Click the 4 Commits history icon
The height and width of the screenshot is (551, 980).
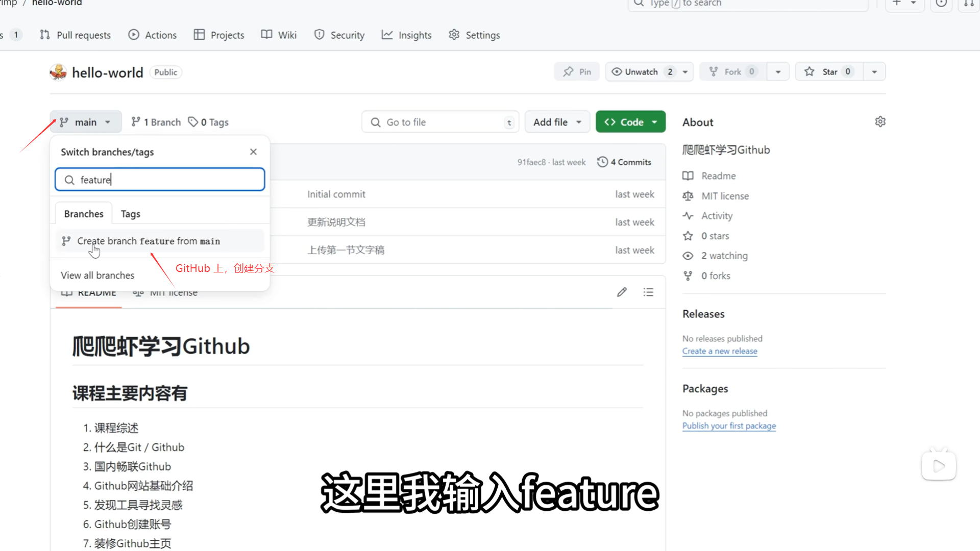coord(602,162)
